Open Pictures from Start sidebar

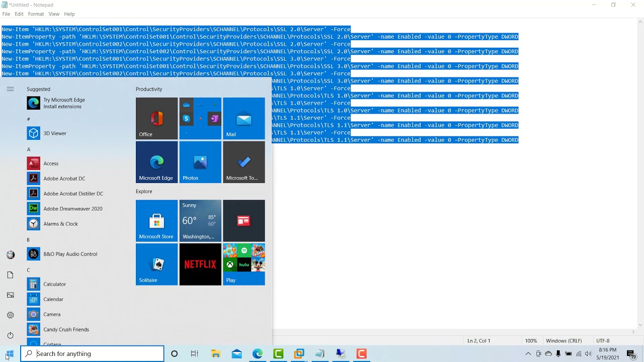click(x=10, y=295)
